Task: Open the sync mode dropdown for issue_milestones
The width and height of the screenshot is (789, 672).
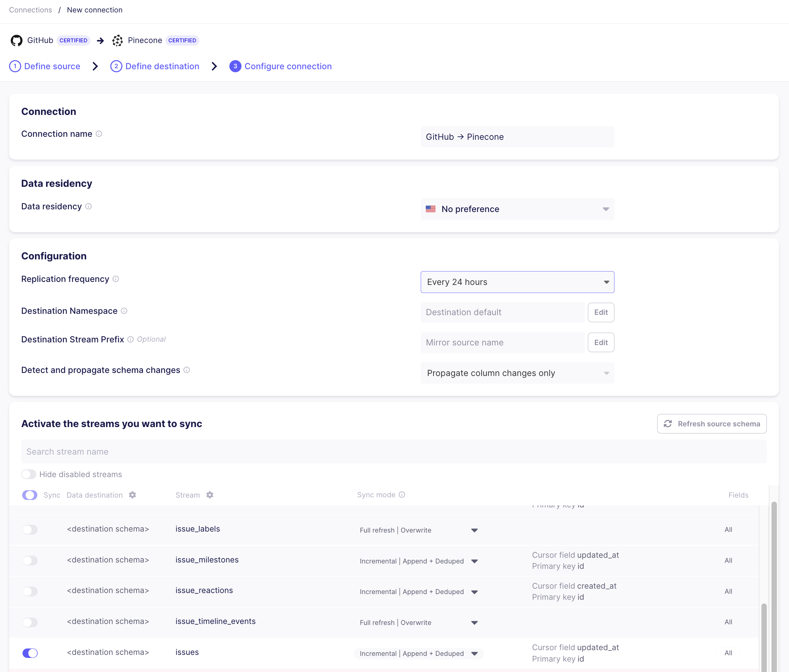Action: tap(475, 561)
